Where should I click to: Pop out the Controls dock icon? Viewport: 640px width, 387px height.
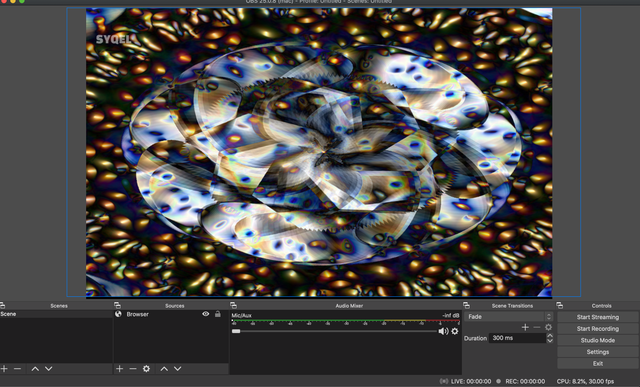click(x=560, y=305)
